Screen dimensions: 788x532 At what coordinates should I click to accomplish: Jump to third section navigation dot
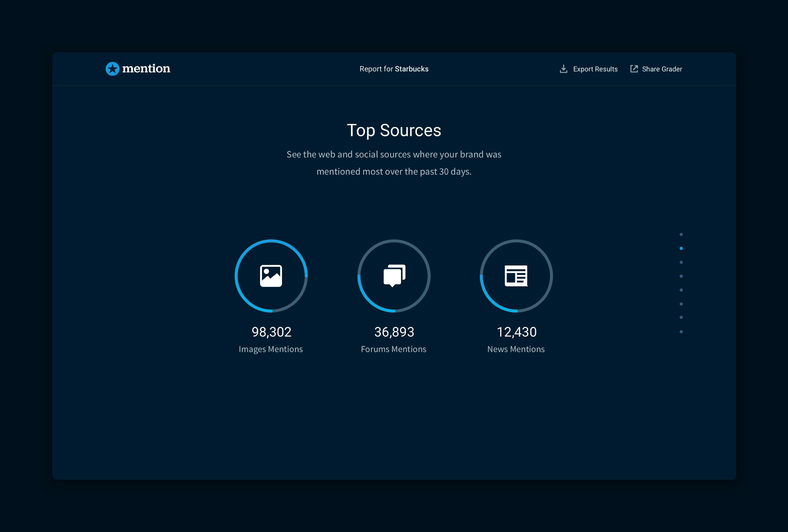click(x=681, y=262)
